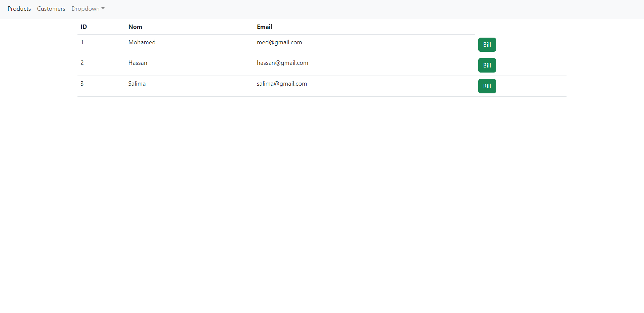
Task: Click the Bill button for Salima
Action: click(x=487, y=86)
